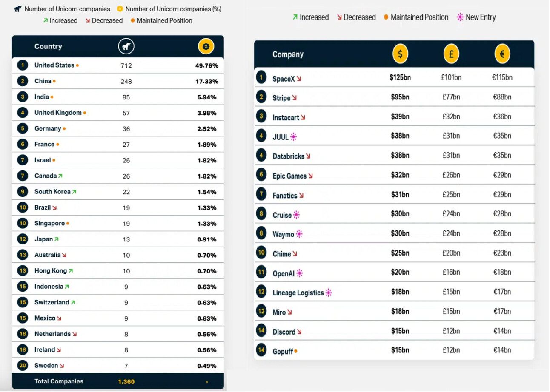Viewport: 550px width, 392px height.
Task: Click the new entry icon beside OpenAI
Action: [x=300, y=273]
